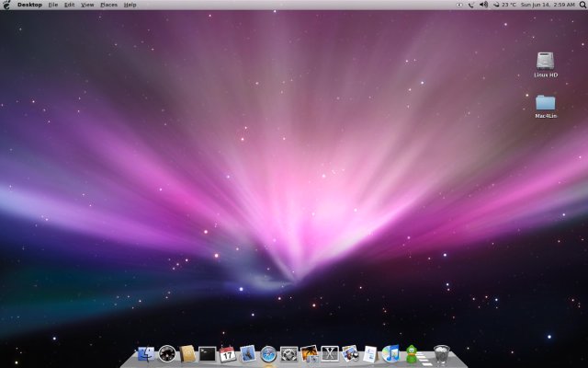
Task: Open the File menu
Action: pos(53,5)
